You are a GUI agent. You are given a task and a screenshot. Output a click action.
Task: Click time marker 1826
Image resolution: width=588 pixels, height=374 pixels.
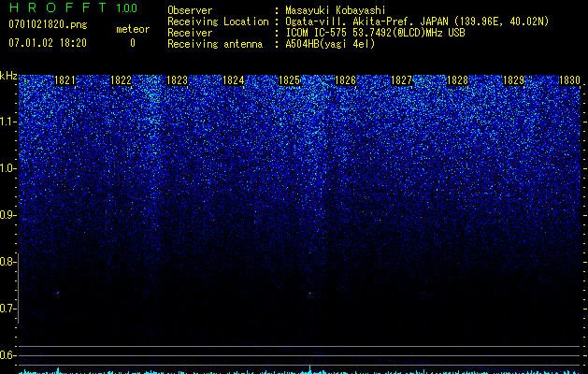[x=345, y=80]
